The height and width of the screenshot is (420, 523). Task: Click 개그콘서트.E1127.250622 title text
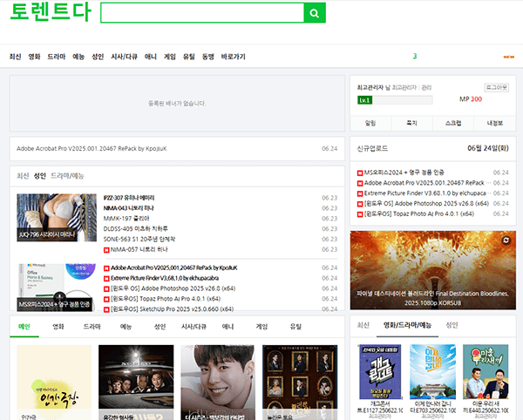(380, 407)
